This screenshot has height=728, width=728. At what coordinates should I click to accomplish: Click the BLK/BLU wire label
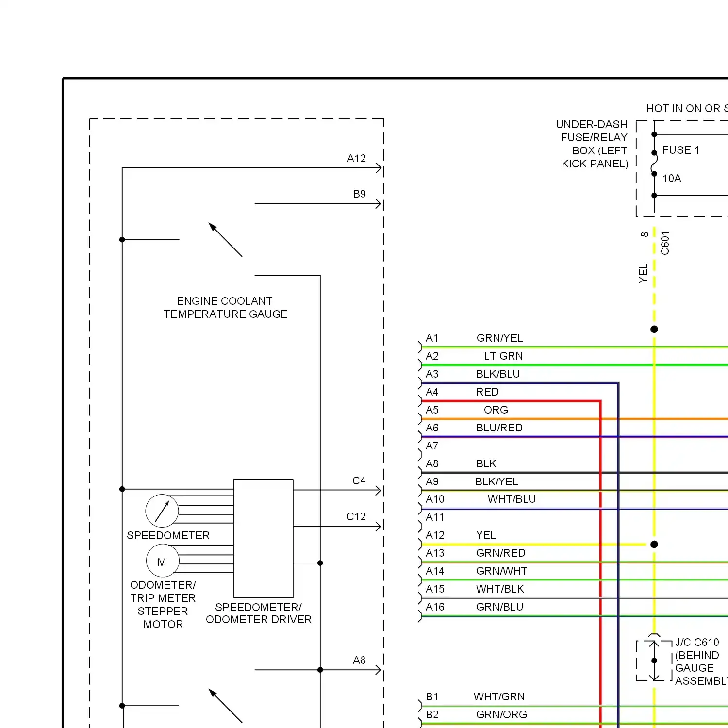click(x=498, y=374)
